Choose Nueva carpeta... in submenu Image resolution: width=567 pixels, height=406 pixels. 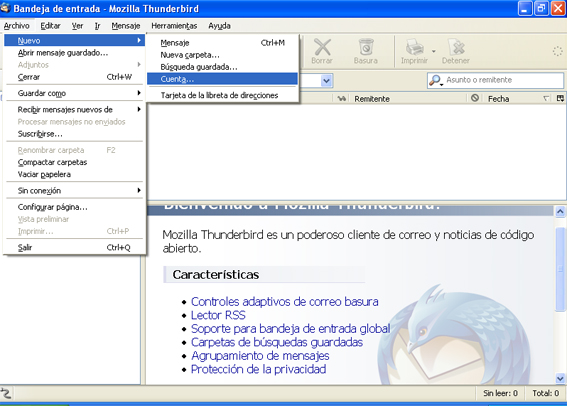click(x=222, y=55)
